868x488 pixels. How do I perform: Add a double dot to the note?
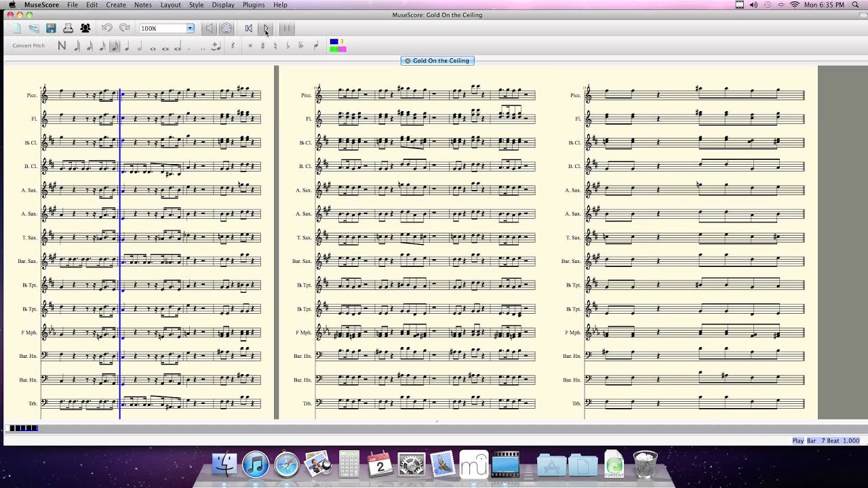(x=203, y=47)
